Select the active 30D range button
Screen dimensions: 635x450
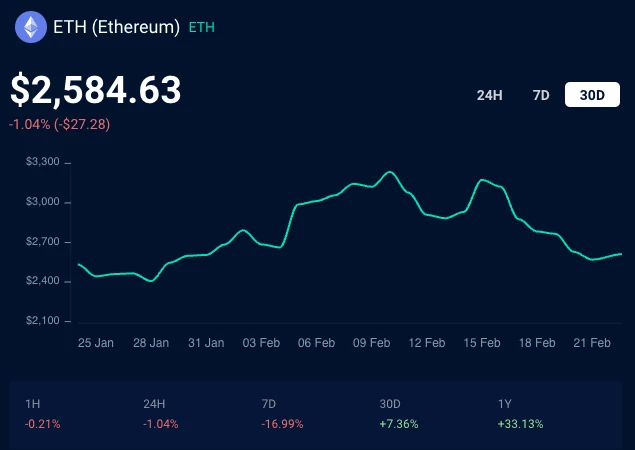tap(592, 95)
